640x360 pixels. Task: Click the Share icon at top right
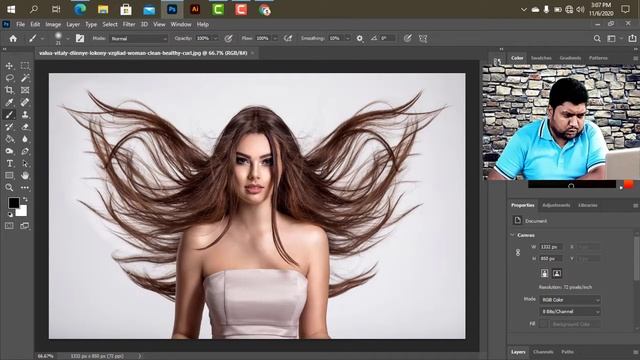click(x=632, y=38)
